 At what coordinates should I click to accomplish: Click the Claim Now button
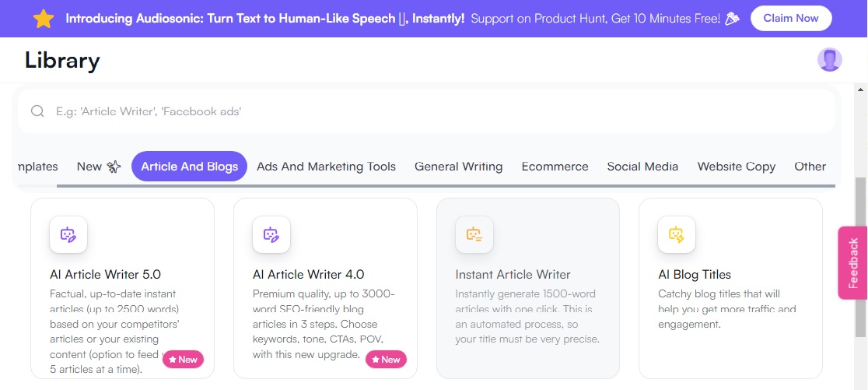(x=790, y=18)
